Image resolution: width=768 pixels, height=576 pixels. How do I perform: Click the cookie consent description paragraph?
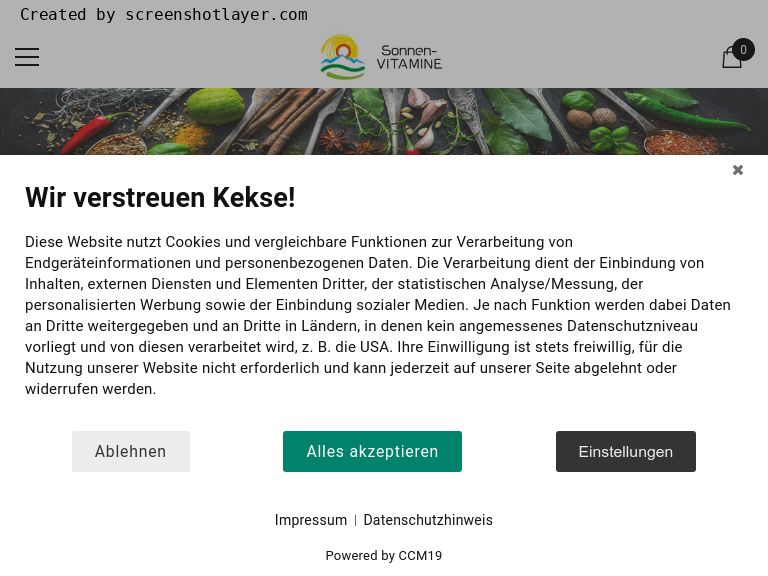378,315
